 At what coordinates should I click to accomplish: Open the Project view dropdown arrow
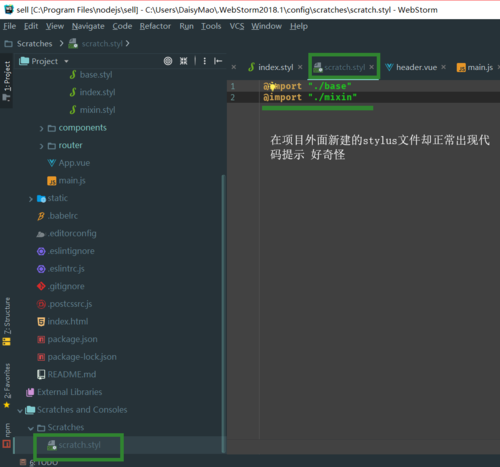(66, 61)
